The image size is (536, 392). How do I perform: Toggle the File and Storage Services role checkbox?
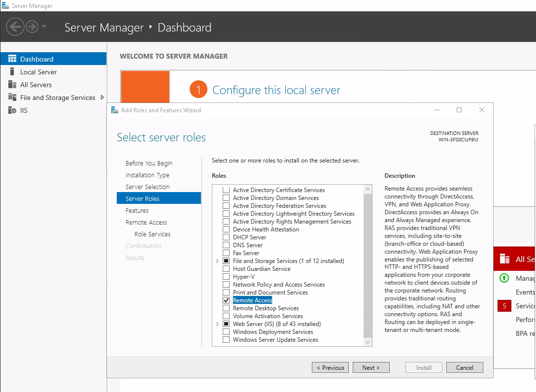click(226, 261)
